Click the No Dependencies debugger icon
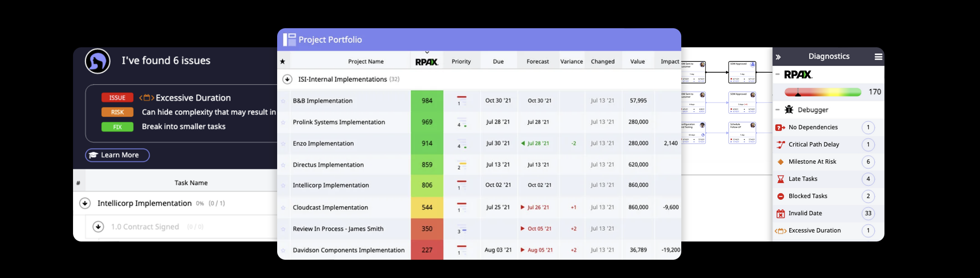980x278 pixels. point(780,127)
